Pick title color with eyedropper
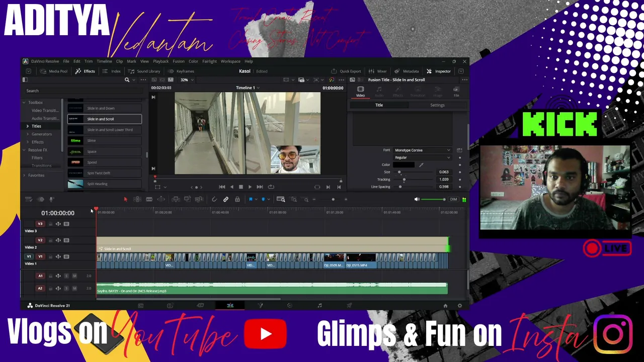The width and height of the screenshot is (644, 362). 421,165
